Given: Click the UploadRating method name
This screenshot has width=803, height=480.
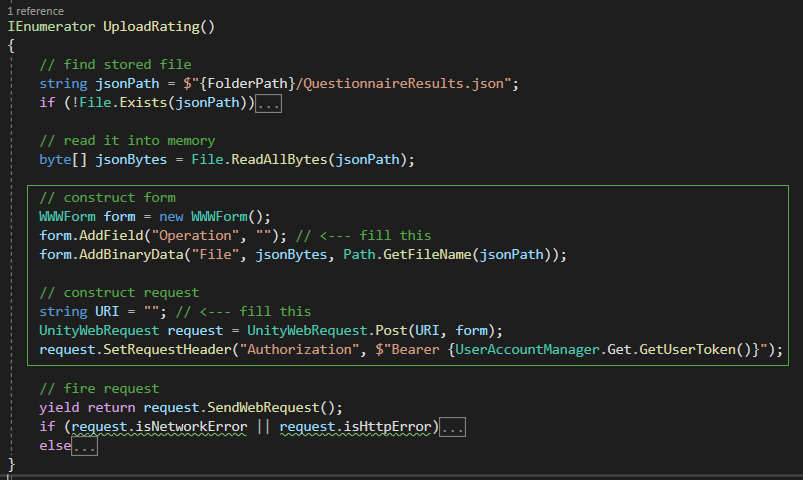Looking at the screenshot, I should (152, 27).
